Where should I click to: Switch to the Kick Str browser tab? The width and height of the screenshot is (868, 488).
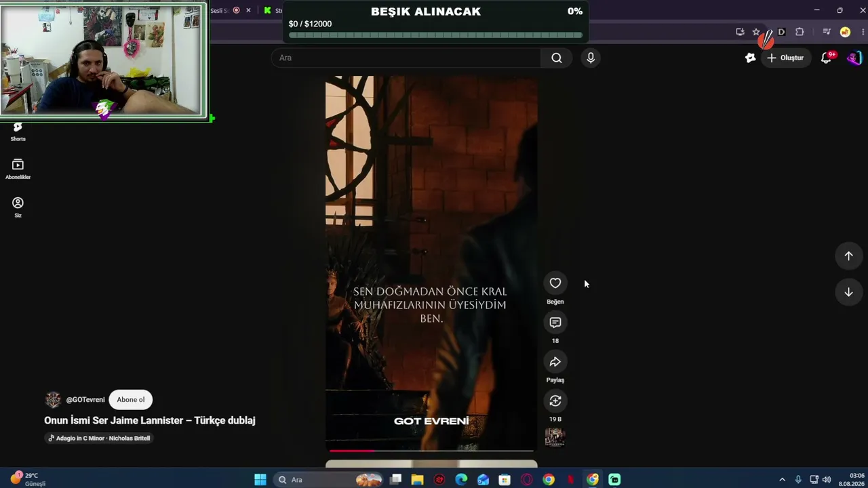tap(273, 10)
